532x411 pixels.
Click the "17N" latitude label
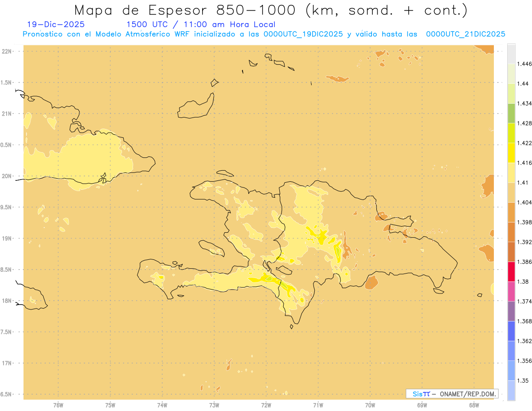coord(6,363)
